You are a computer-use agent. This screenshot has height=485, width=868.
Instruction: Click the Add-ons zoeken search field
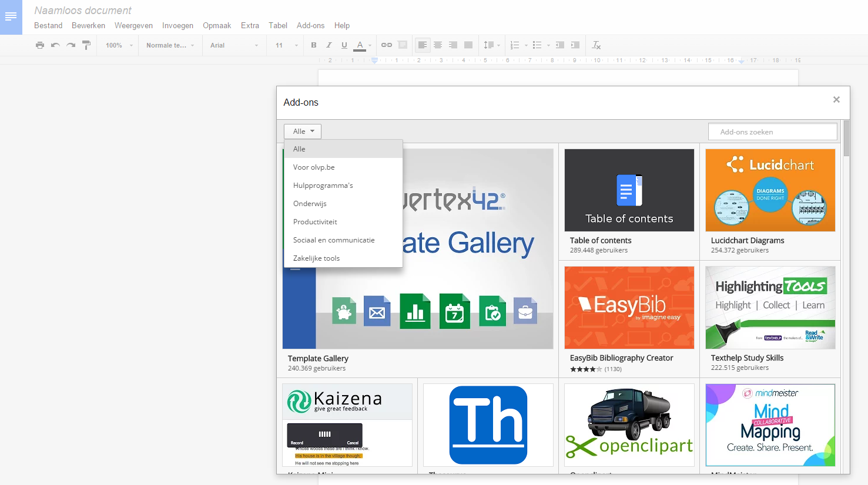(x=773, y=132)
